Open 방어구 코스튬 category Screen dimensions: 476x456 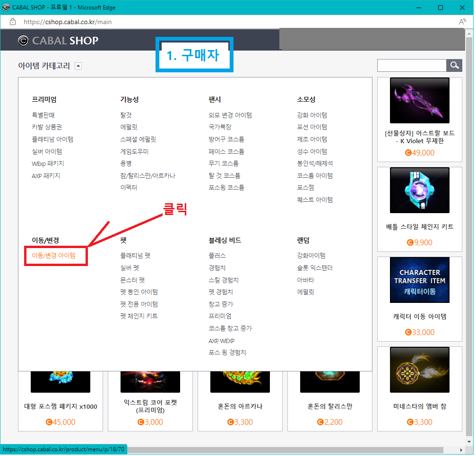(227, 140)
